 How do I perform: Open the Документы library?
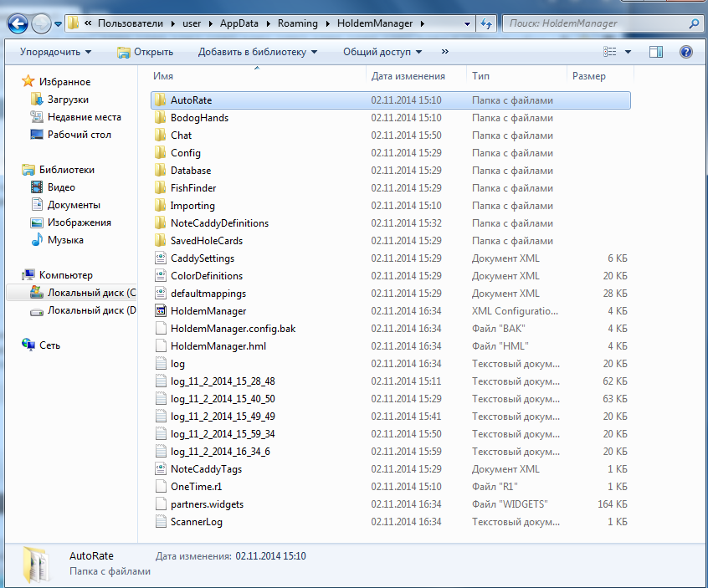(74, 205)
